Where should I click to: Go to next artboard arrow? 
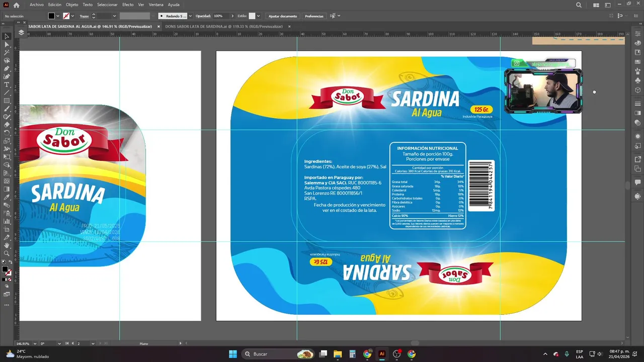tap(99, 343)
